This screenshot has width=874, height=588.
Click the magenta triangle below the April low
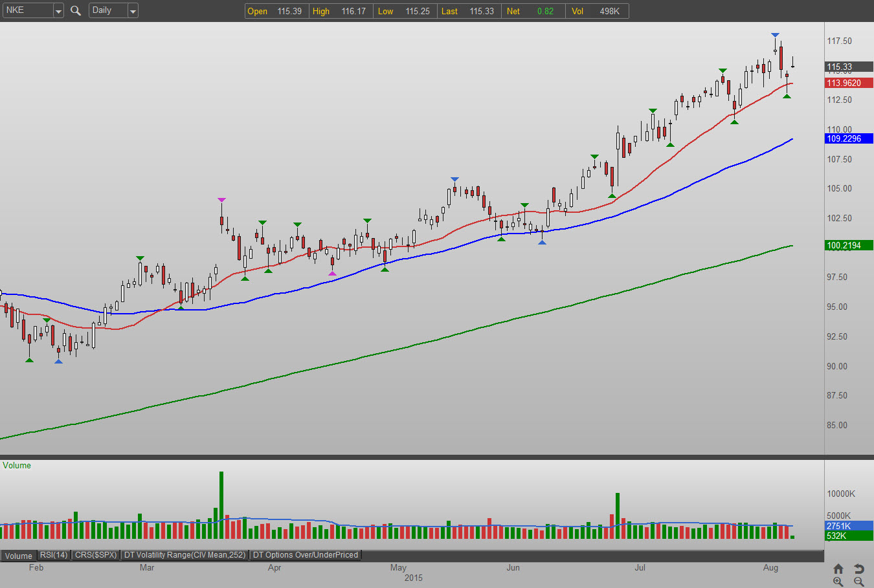tap(332, 274)
